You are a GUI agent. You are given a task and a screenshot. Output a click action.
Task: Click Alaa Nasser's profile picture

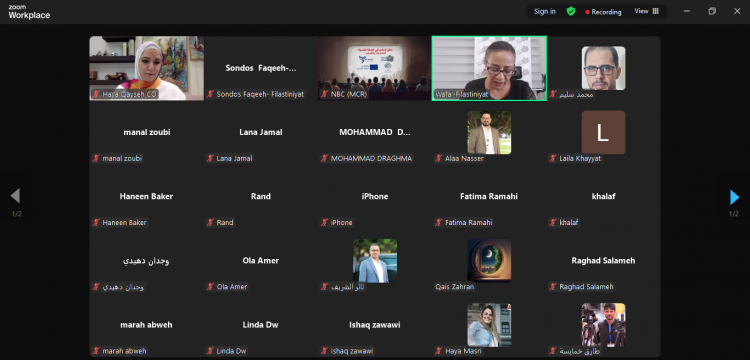(489, 132)
